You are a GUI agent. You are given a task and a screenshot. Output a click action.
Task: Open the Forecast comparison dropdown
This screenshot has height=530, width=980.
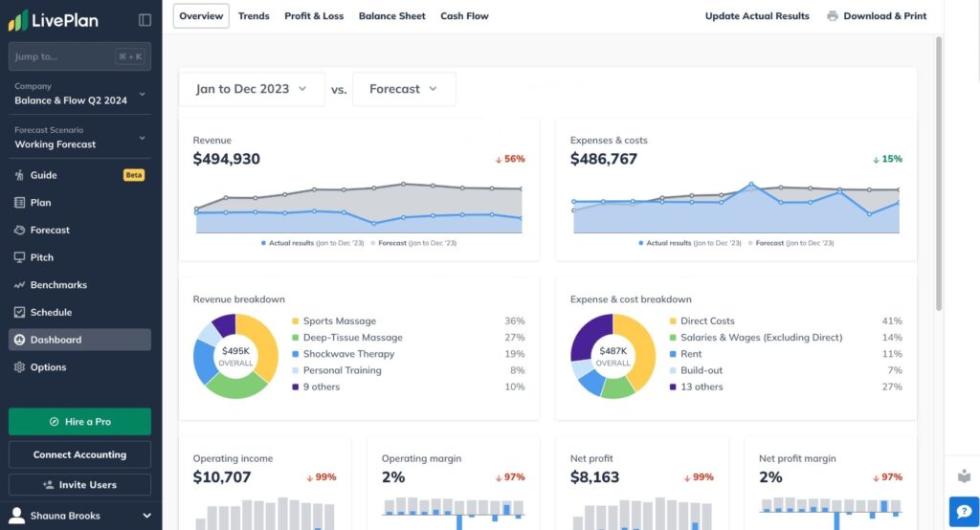(403, 89)
